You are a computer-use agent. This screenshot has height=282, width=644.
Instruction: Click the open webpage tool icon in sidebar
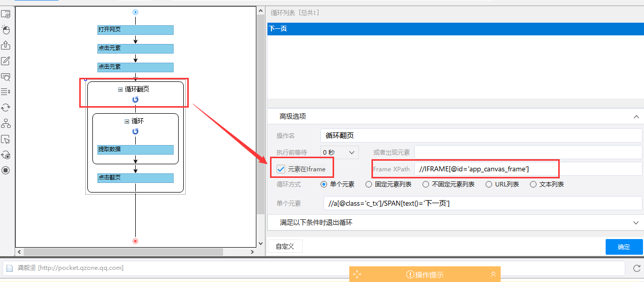(x=6, y=14)
